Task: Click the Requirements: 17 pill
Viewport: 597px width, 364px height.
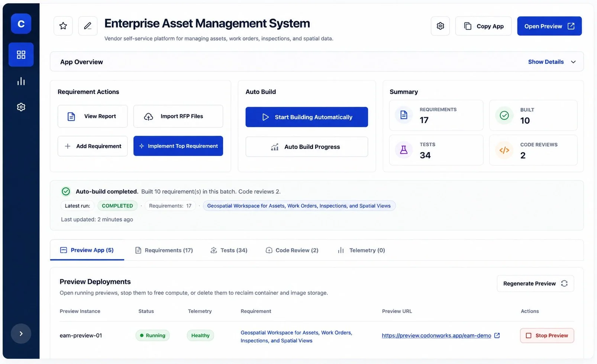Action: click(x=170, y=206)
